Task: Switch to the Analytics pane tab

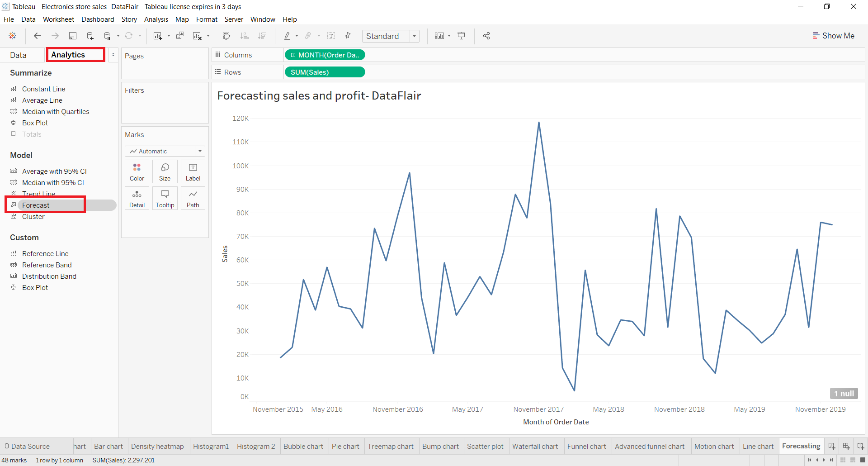Action: tap(75, 55)
